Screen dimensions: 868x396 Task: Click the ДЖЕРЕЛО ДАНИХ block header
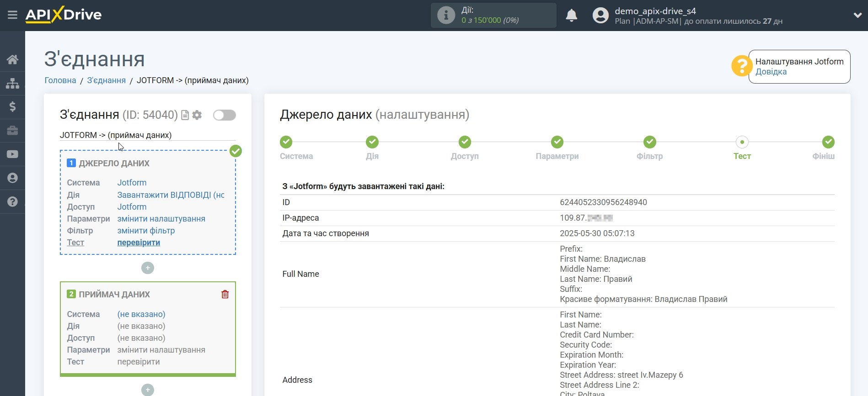pos(114,164)
